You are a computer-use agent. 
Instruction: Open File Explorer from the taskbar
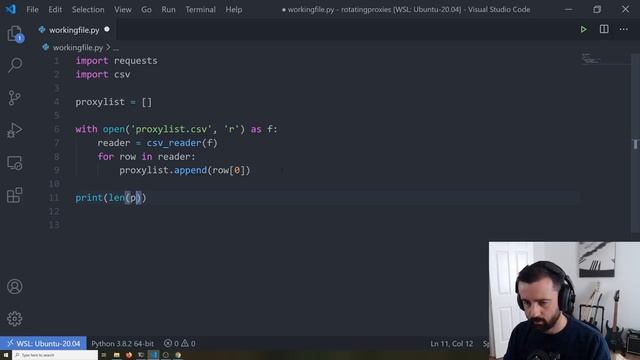click(x=117, y=356)
